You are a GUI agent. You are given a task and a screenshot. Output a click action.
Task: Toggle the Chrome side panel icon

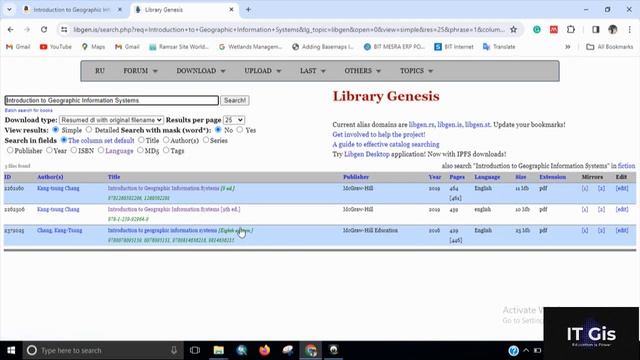tap(596, 29)
